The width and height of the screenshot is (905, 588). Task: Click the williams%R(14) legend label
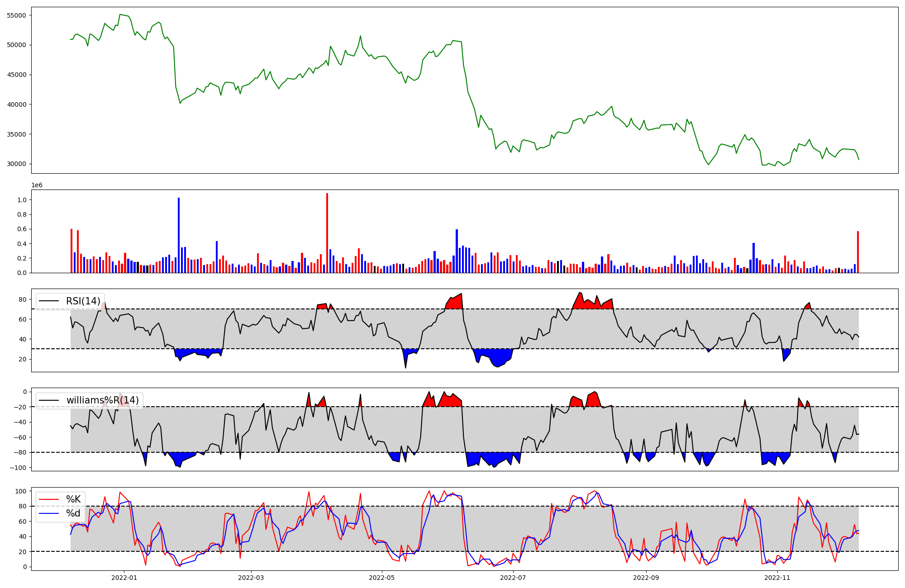point(103,400)
